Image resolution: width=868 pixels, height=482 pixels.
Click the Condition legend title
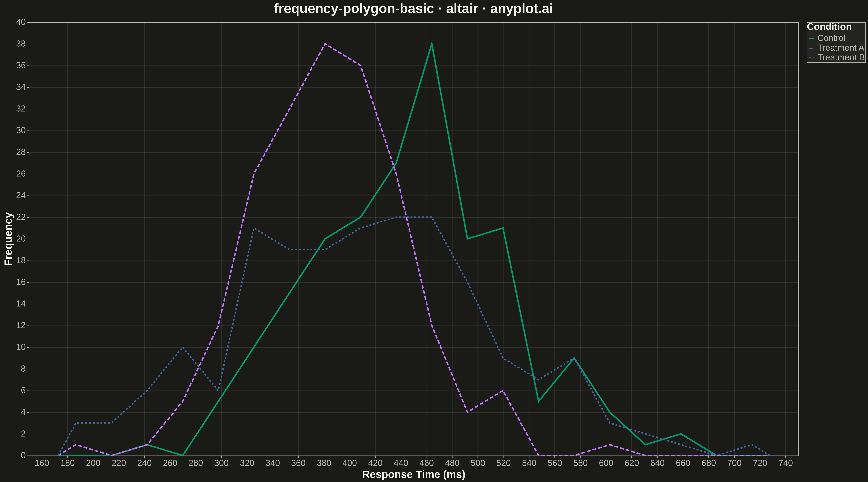pyautogui.click(x=829, y=27)
